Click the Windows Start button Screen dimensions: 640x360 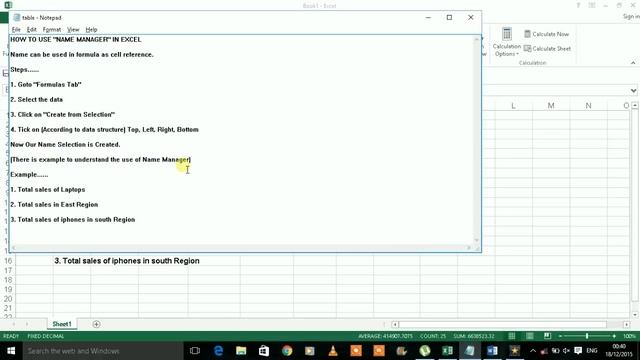coord(11,351)
